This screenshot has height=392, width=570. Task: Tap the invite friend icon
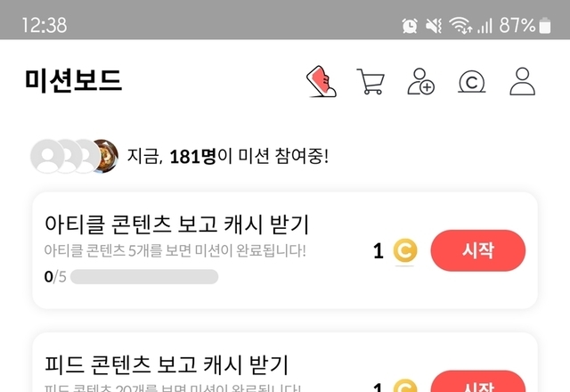point(420,81)
